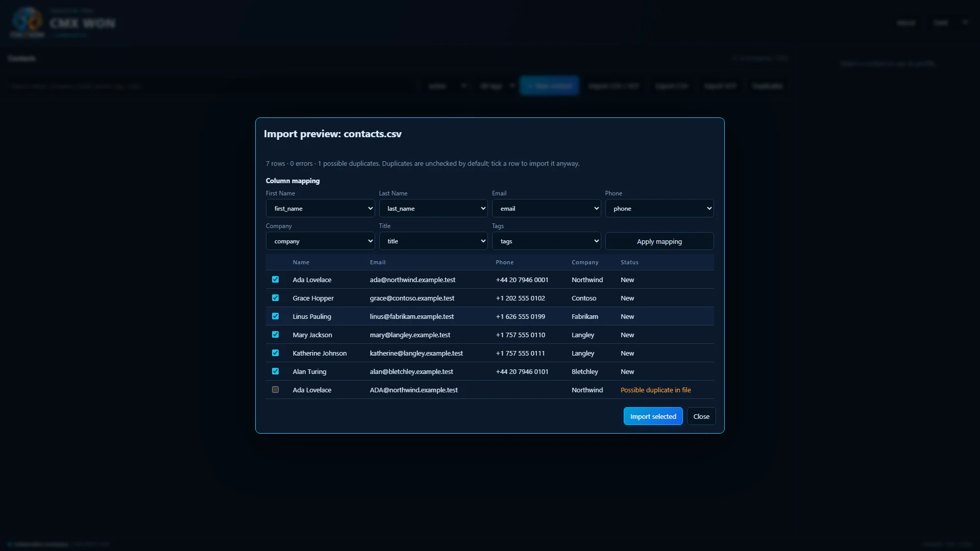Image resolution: width=980 pixels, height=551 pixels.
Task: Open the Phone mapping dropdown
Action: coord(659,208)
